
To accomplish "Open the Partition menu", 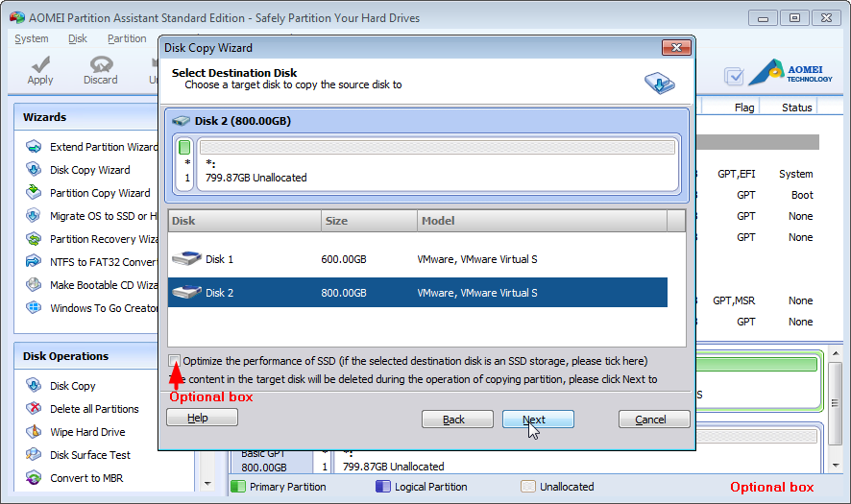I will tap(127, 38).
